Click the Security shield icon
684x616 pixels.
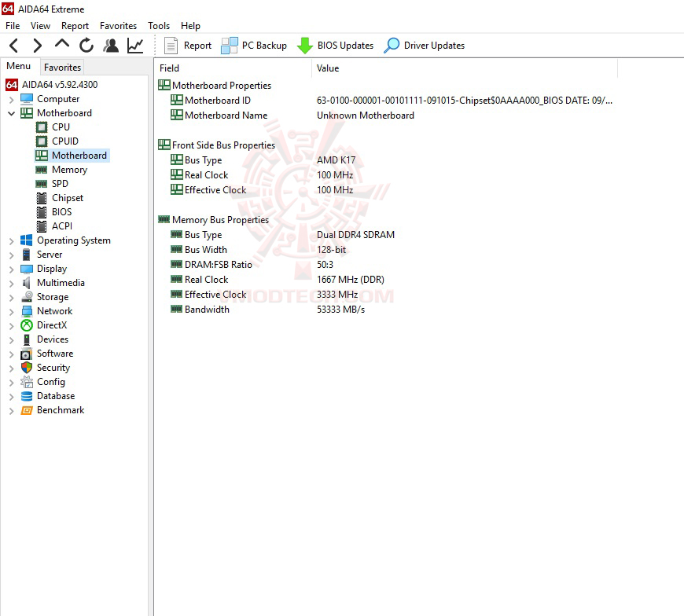tap(27, 368)
